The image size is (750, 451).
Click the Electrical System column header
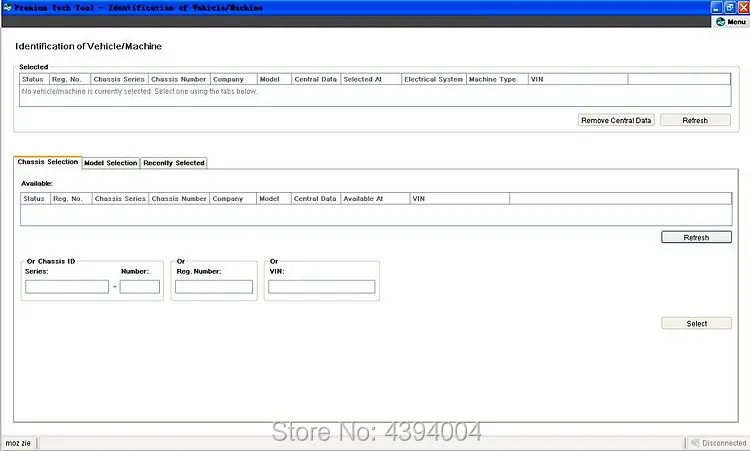coord(434,79)
